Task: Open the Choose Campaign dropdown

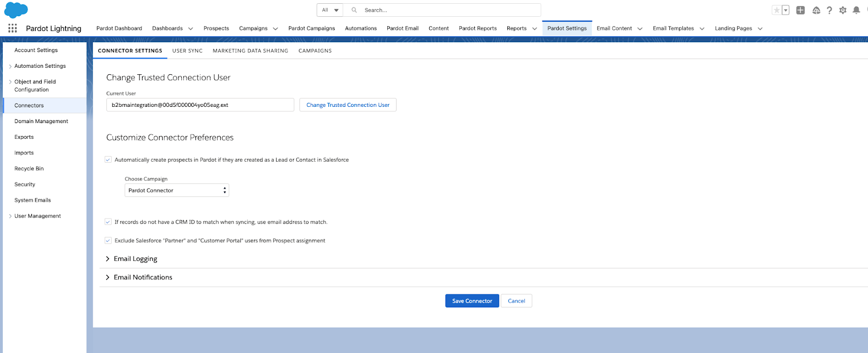Action: [x=177, y=190]
